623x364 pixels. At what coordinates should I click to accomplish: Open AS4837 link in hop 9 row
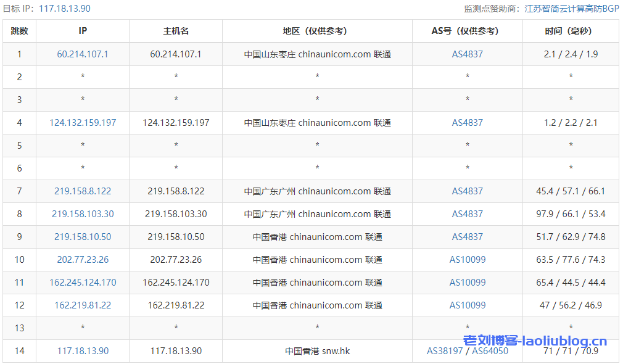click(x=468, y=237)
